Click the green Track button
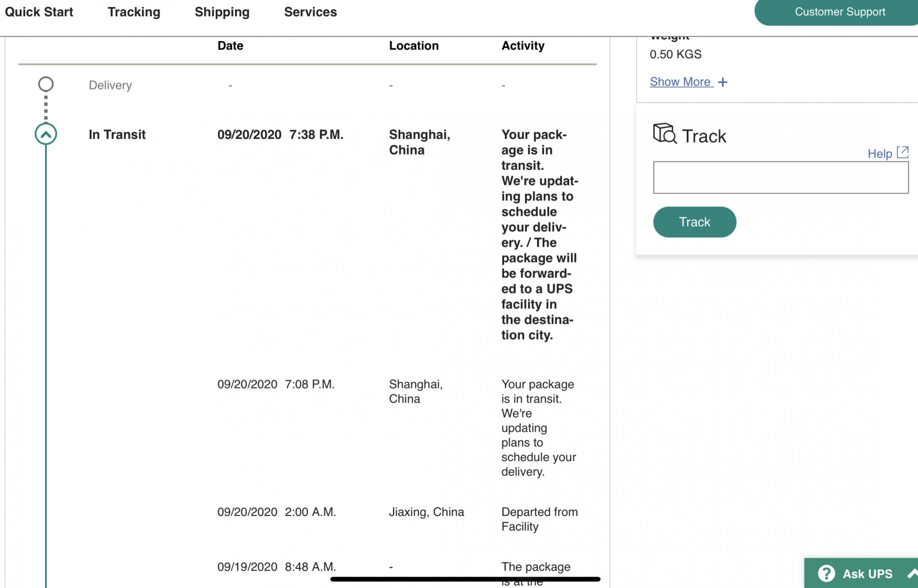Image resolution: width=918 pixels, height=588 pixels. (x=694, y=222)
